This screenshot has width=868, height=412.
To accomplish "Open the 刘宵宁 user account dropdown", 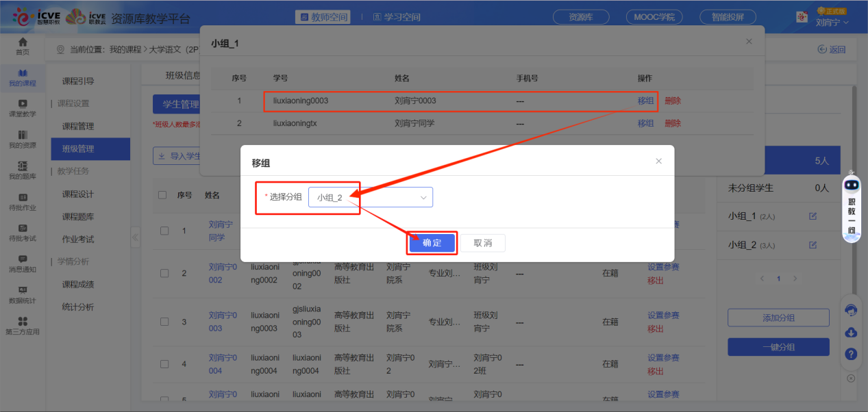I will [832, 22].
